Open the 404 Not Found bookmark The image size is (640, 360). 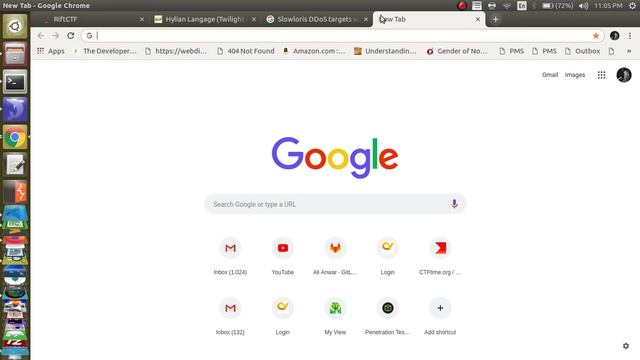pyautogui.click(x=246, y=51)
